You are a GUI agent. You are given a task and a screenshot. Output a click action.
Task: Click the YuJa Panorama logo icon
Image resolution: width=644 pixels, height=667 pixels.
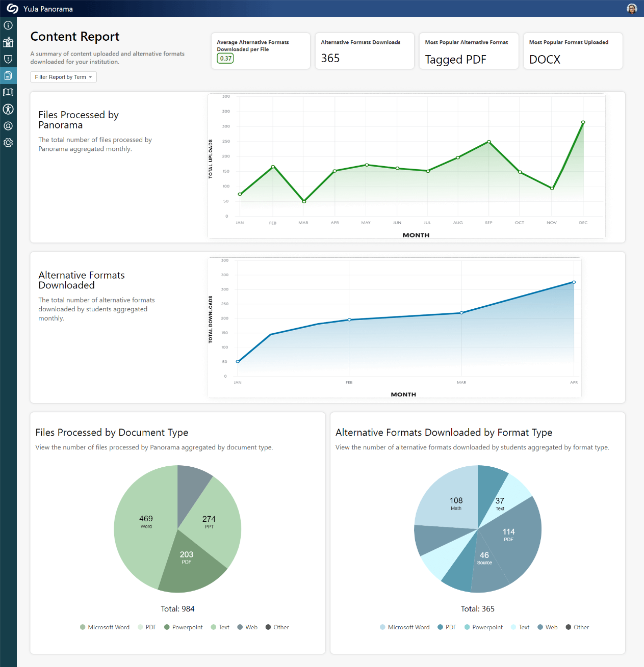tap(12, 9)
